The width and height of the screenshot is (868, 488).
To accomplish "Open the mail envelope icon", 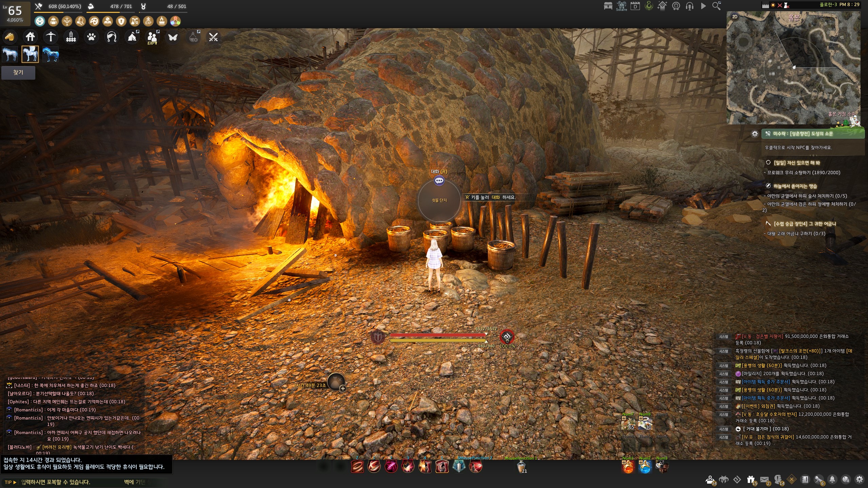I will click(x=764, y=480).
